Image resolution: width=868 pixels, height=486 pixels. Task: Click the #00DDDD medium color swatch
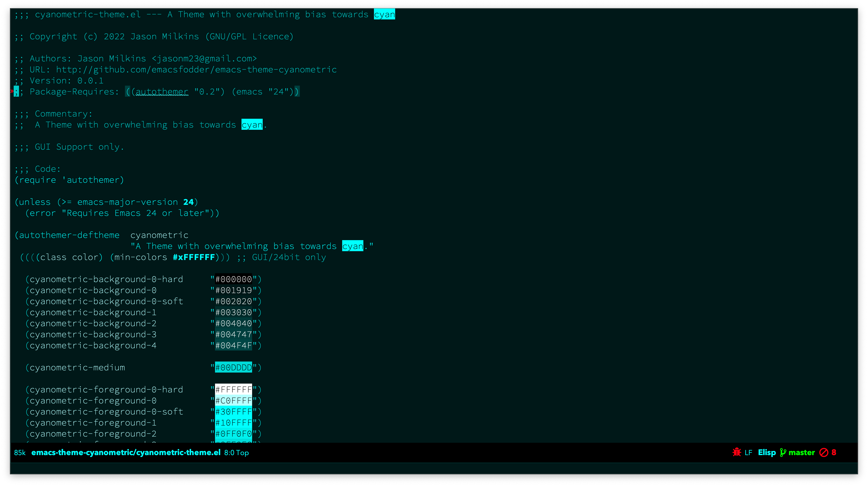coord(233,367)
